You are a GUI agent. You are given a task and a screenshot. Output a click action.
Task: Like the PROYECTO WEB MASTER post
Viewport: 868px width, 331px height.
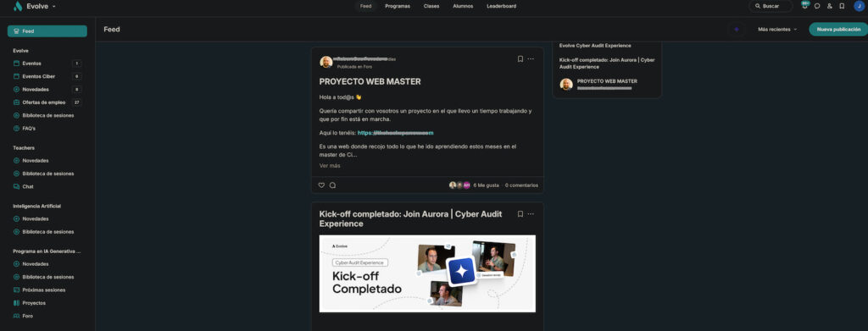321,185
